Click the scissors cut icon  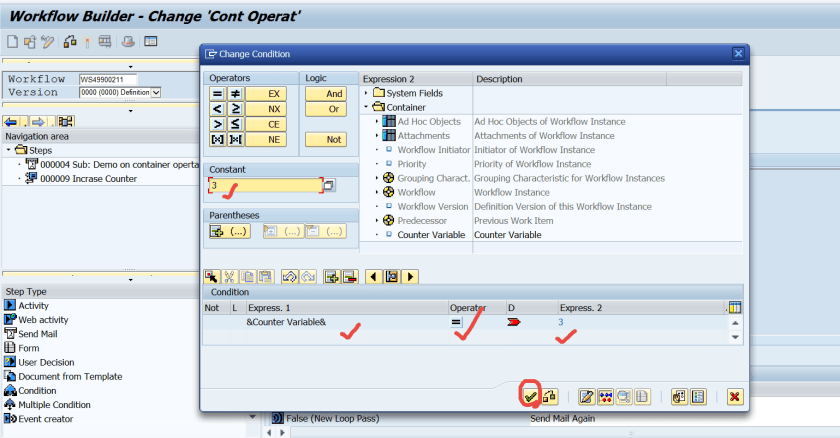pyautogui.click(x=229, y=277)
